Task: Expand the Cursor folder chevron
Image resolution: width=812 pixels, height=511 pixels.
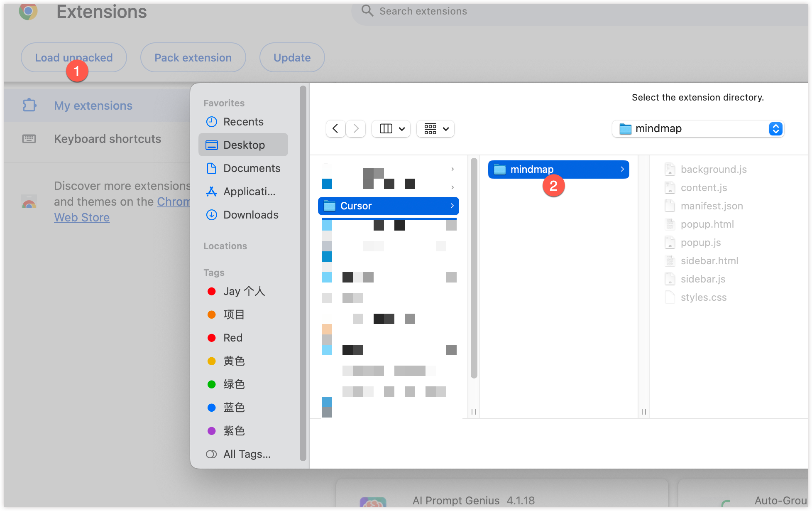Action: [x=452, y=206]
